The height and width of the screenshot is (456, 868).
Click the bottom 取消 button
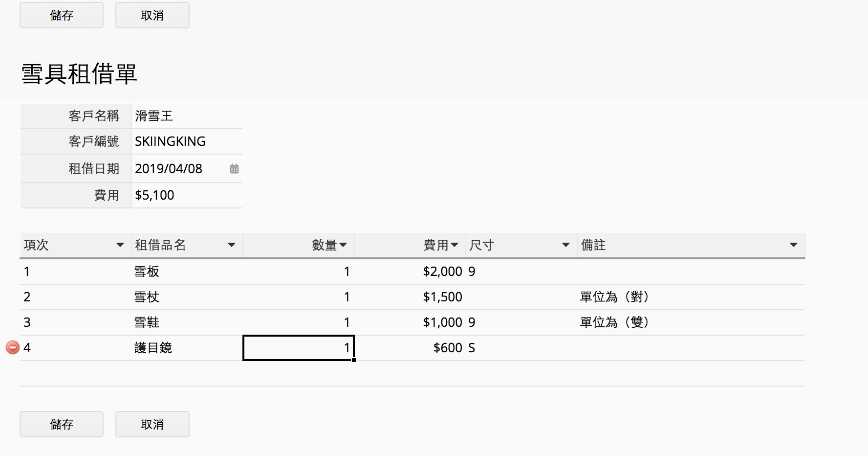152,424
